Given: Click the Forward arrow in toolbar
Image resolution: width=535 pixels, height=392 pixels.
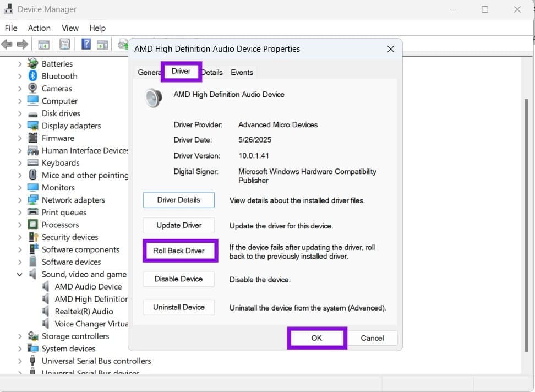Looking at the screenshot, I should (22, 45).
